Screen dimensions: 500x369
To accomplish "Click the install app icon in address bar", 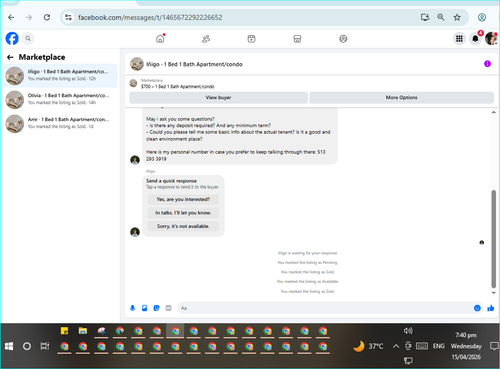I will tap(425, 17).
